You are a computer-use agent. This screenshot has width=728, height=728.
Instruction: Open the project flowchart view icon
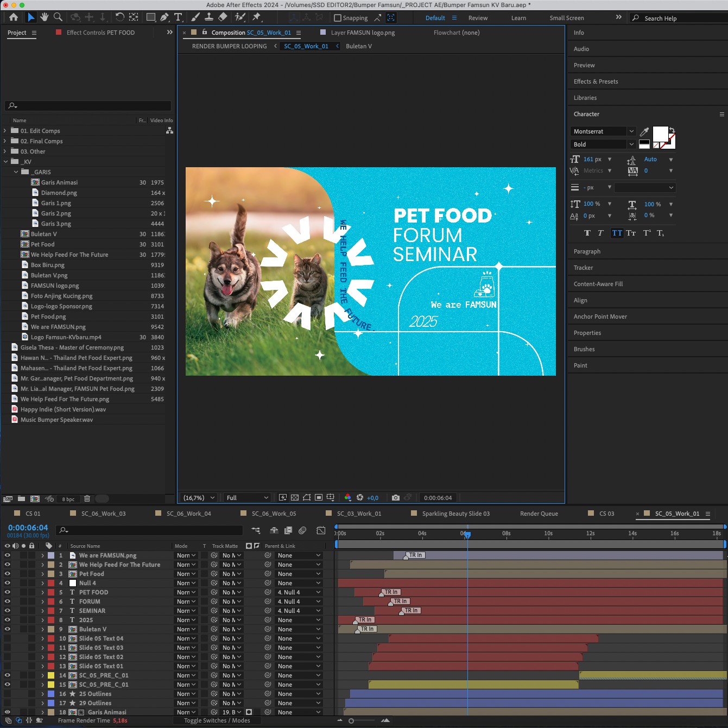(x=169, y=131)
